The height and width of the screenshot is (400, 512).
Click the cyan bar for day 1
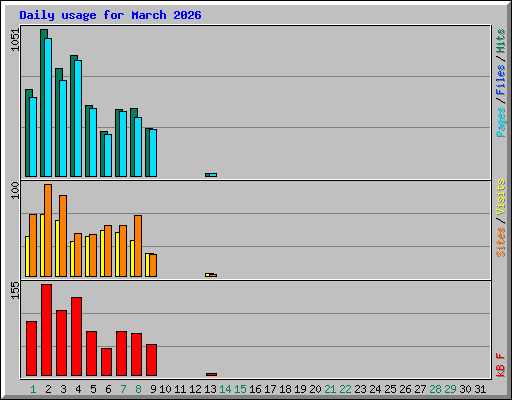[33, 137]
